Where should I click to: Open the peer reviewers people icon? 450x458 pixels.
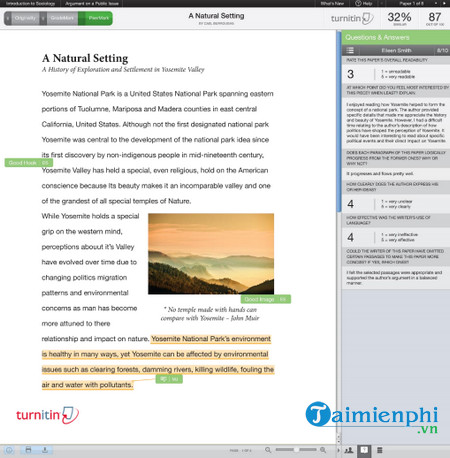[x=349, y=450]
